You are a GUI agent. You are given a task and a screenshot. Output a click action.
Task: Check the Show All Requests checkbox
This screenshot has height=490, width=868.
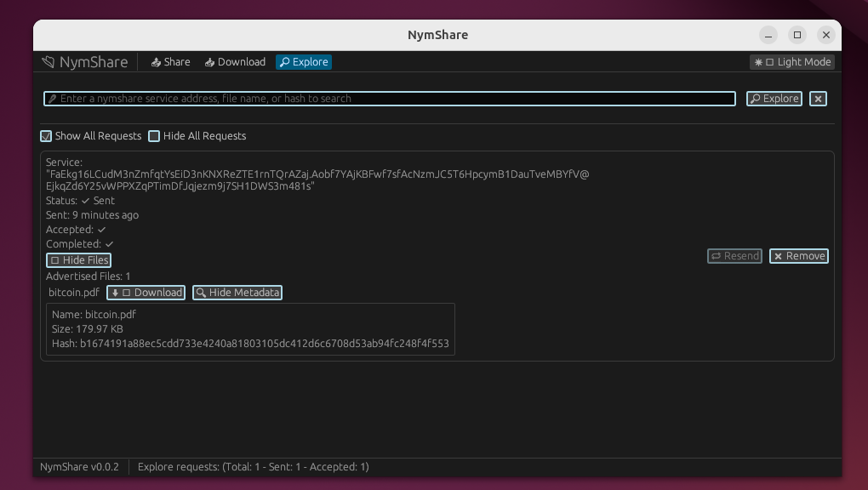[47, 136]
